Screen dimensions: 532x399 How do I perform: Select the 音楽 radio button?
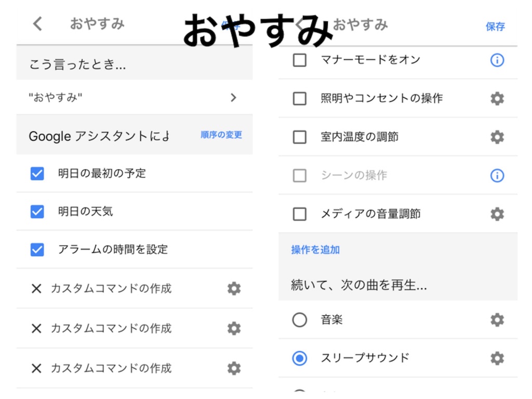(x=299, y=320)
